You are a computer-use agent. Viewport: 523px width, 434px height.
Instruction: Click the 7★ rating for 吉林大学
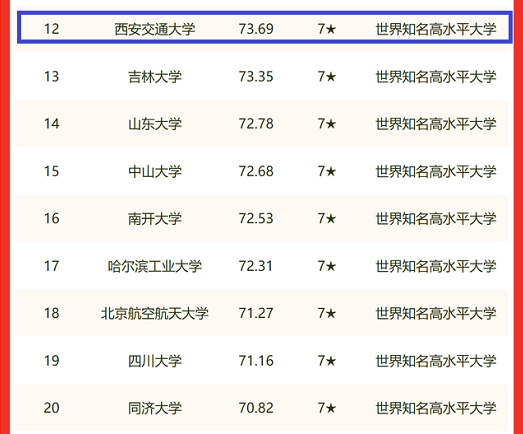pos(327,76)
